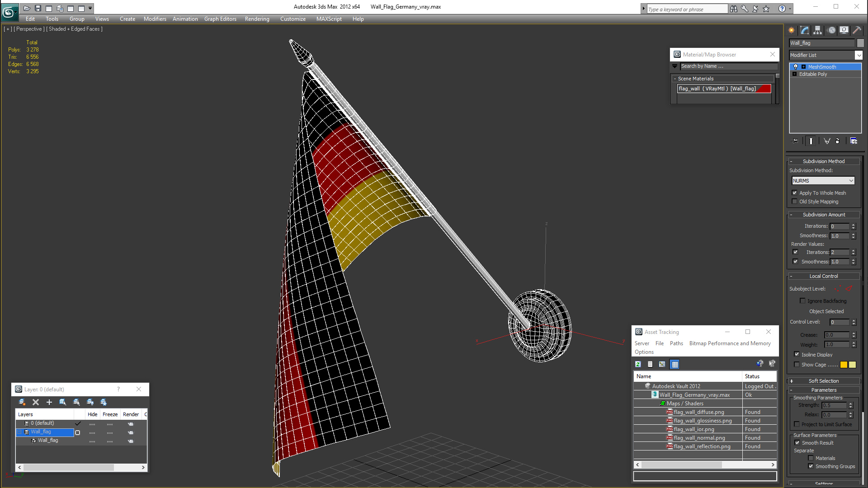This screenshot has width=868, height=488.
Task: Toggle Smoothing Groups separate checkbox
Action: (x=811, y=466)
